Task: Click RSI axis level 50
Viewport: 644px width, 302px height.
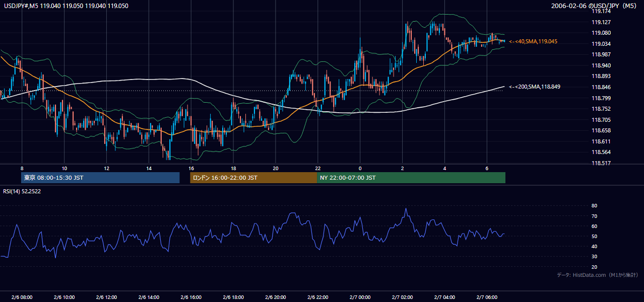Action: tap(595, 236)
